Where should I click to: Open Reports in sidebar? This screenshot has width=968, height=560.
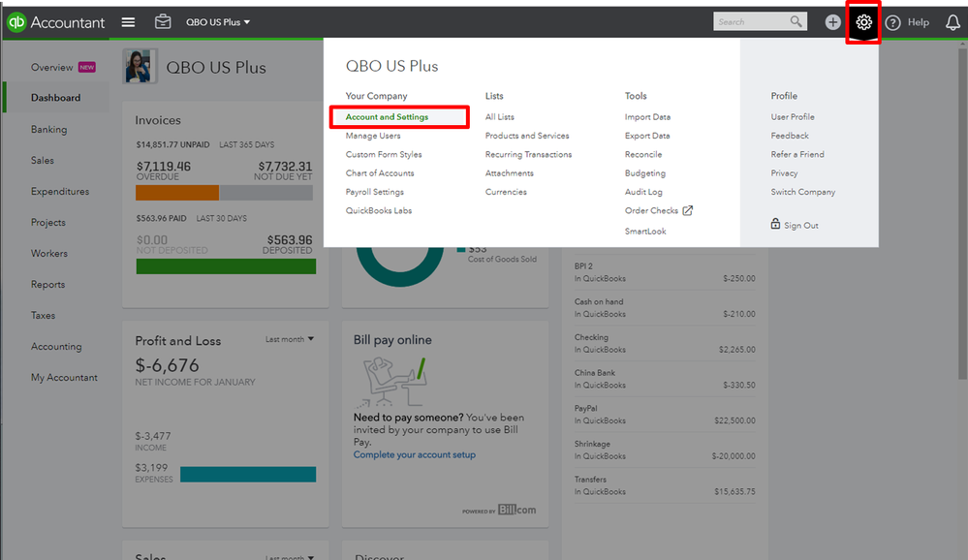(47, 284)
